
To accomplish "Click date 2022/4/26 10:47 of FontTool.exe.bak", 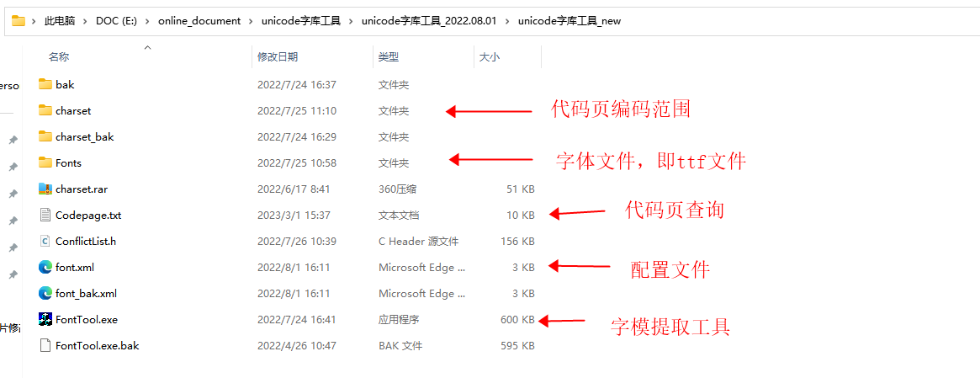I will 297,345.
